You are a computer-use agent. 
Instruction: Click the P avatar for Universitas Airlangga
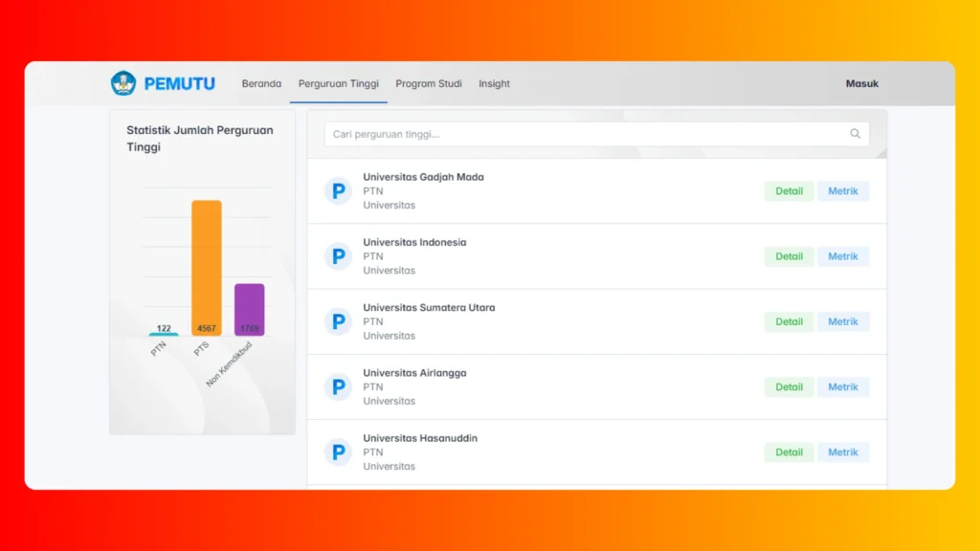tap(338, 386)
